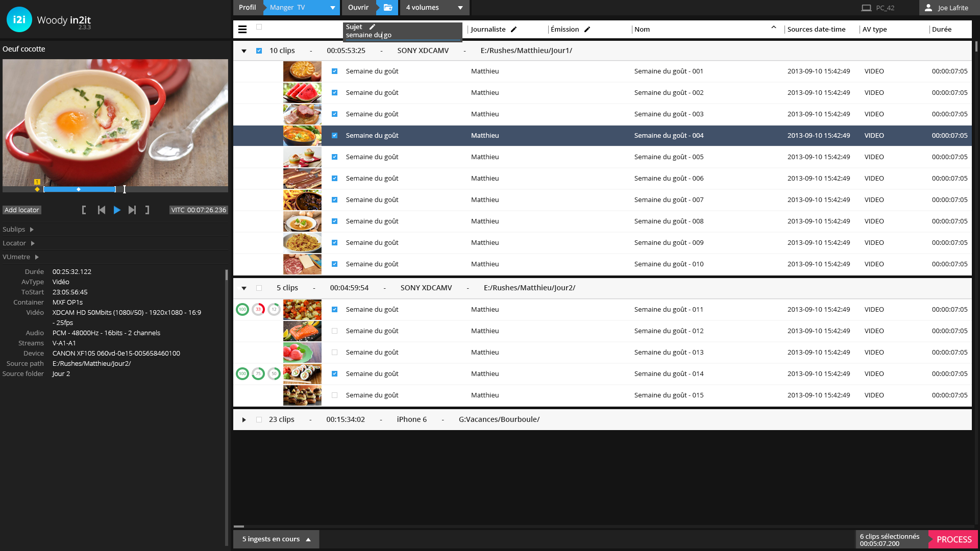Open the hamburger menu in the clip list header
This screenshot has height=551, width=980.
(242, 30)
